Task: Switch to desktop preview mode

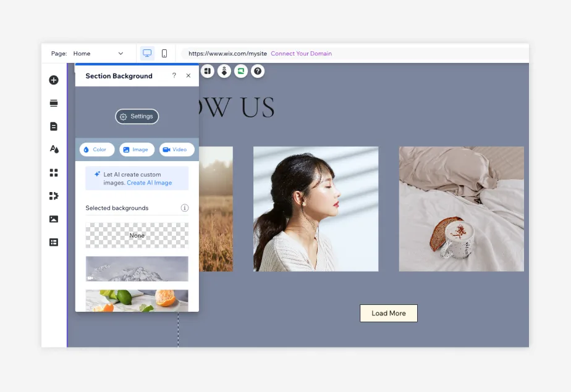Action: click(x=146, y=53)
